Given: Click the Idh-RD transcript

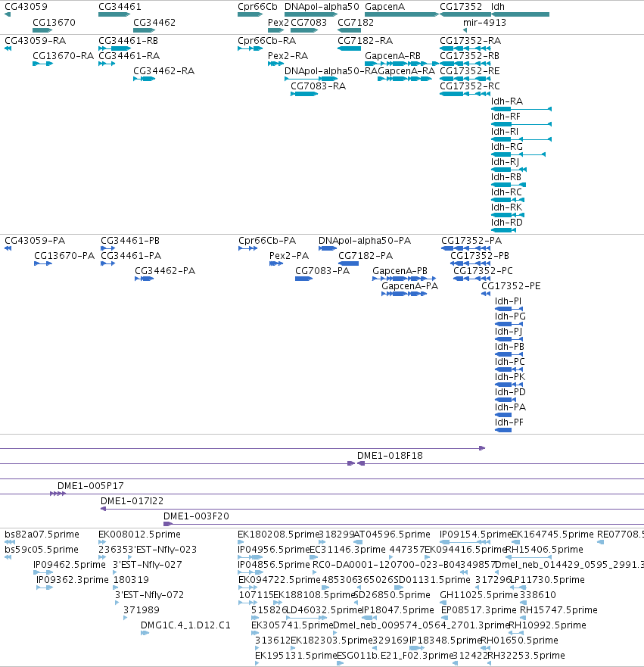Looking at the screenshot, I should pyautogui.click(x=504, y=230).
